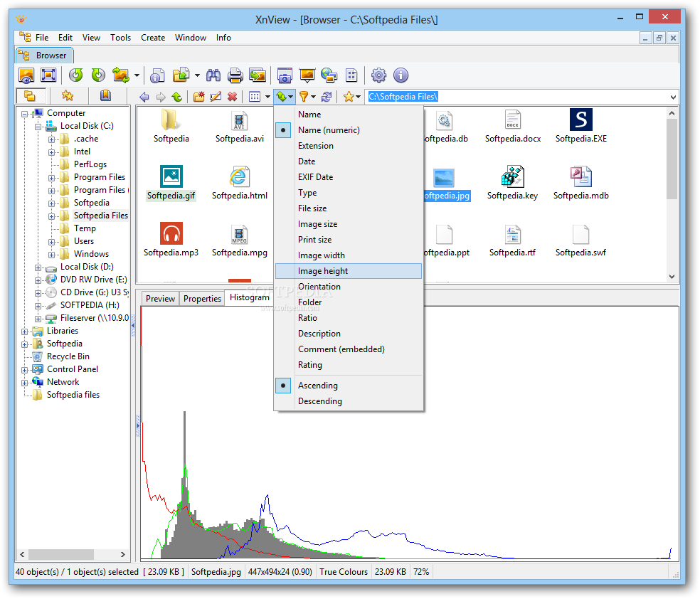Click the blue About info icon

[401, 75]
